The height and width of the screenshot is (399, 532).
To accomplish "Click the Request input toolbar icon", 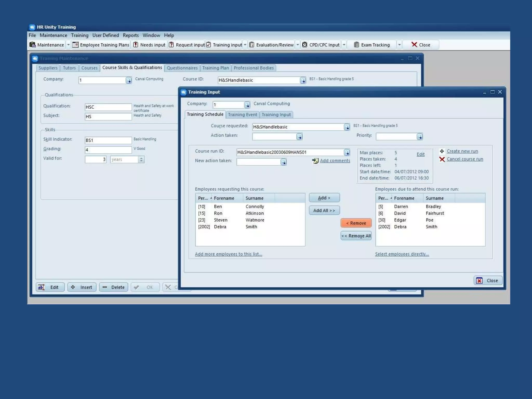I will click(x=171, y=45).
